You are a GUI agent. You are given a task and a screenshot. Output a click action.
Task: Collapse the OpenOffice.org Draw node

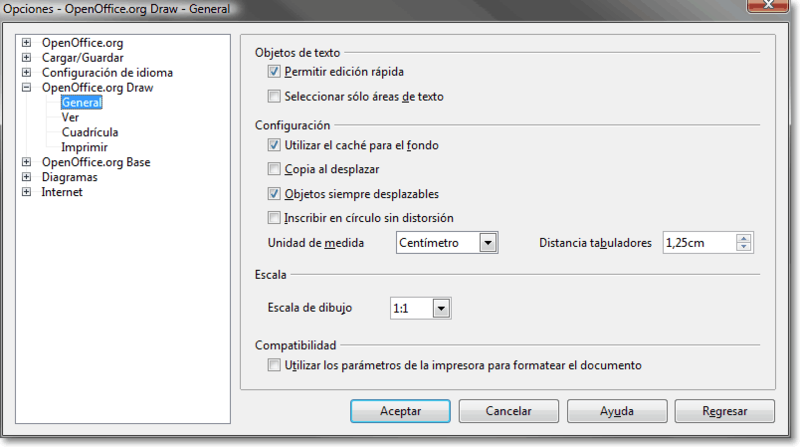pyautogui.click(x=27, y=87)
